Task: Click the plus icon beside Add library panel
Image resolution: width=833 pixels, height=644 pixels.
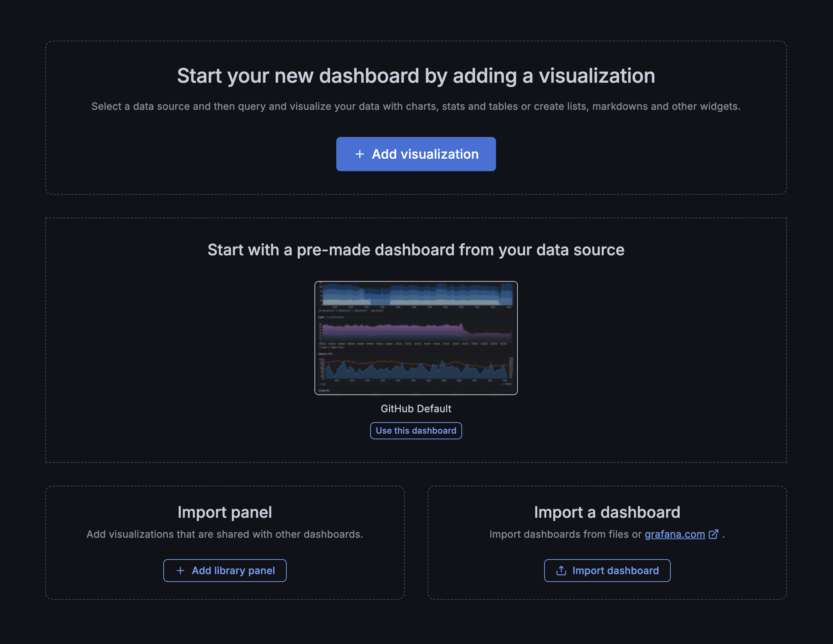Action: 180,571
